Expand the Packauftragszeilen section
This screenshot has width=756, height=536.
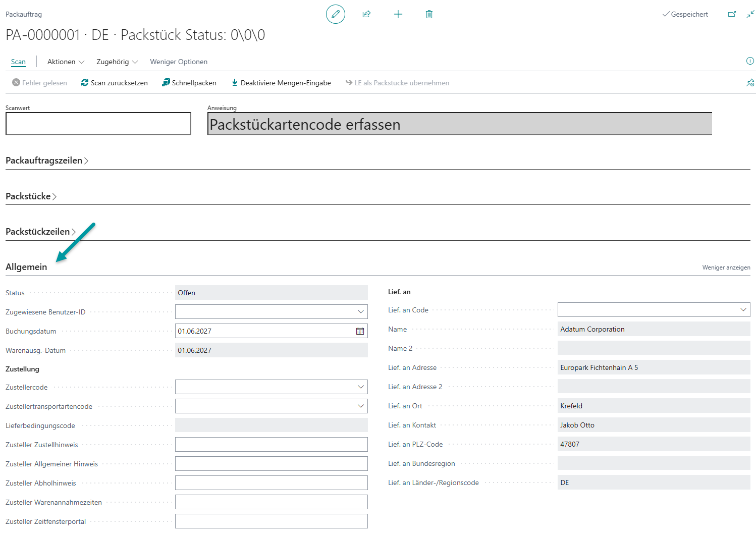coord(47,160)
